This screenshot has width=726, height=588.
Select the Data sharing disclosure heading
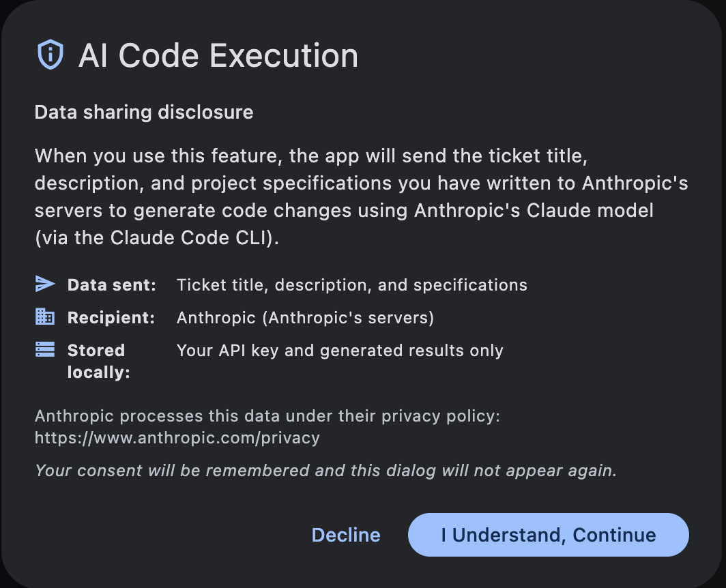[143, 112]
